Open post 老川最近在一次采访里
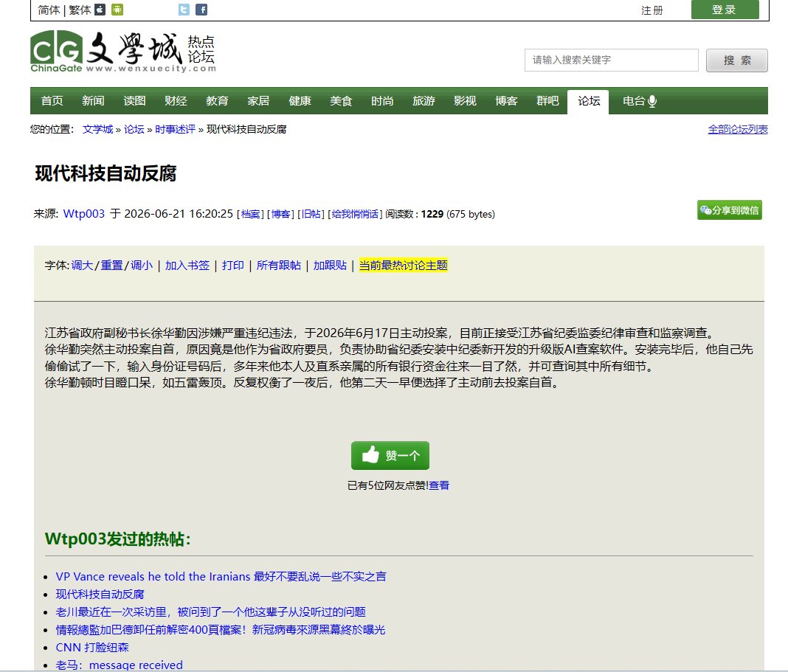 [x=210, y=612]
